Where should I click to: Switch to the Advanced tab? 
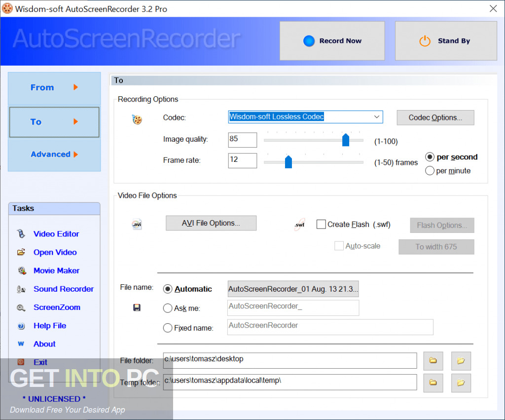pyautogui.click(x=54, y=154)
